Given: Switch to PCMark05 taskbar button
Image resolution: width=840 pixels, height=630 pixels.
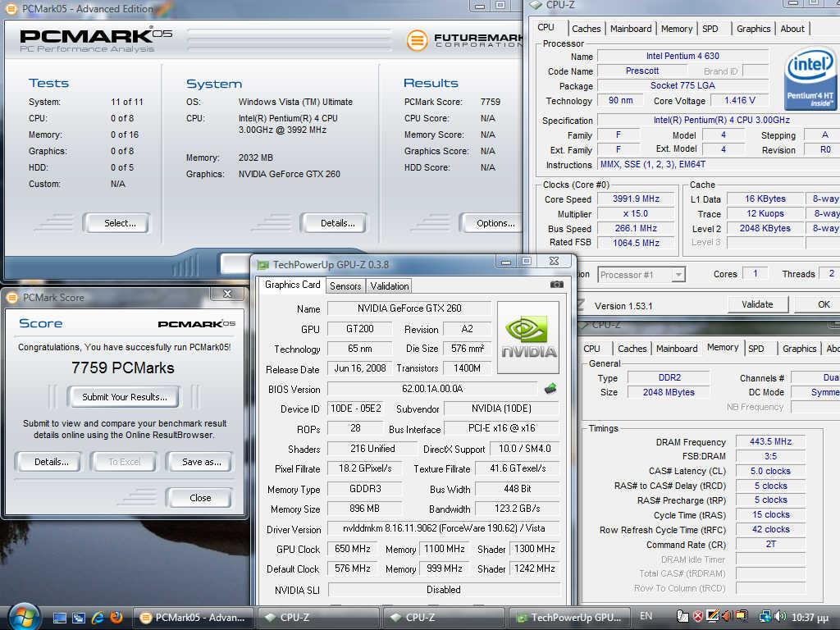Looking at the screenshot, I should click(193, 618).
